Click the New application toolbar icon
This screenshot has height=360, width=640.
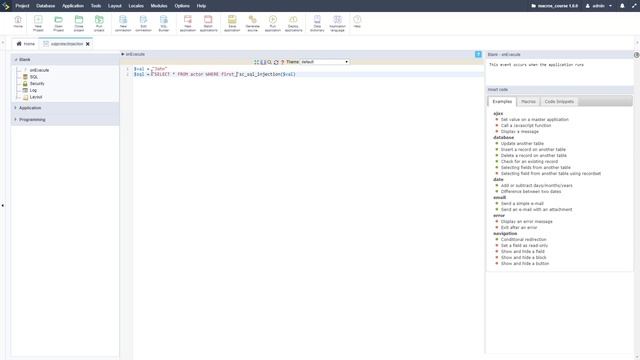(x=188, y=24)
